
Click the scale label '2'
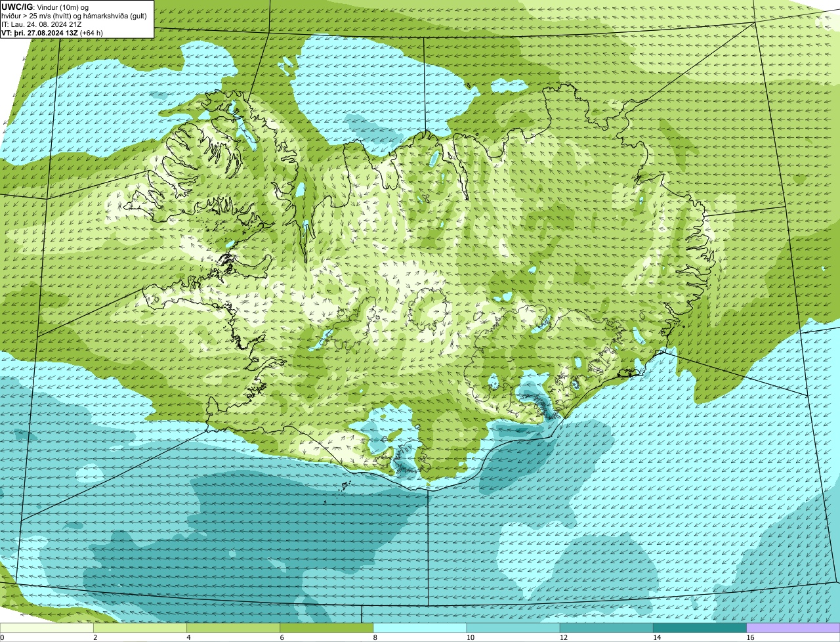pos(95,637)
